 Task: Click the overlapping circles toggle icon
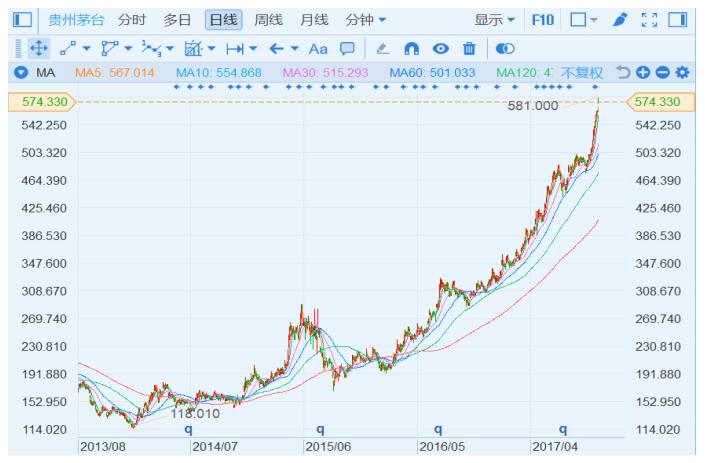point(505,49)
